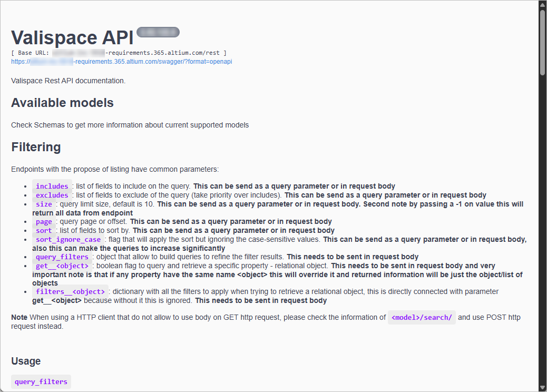Click the includes parameter code label
Image resolution: width=547 pixels, height=392 pixels.
pyautogui.click(x=52, y=186)
